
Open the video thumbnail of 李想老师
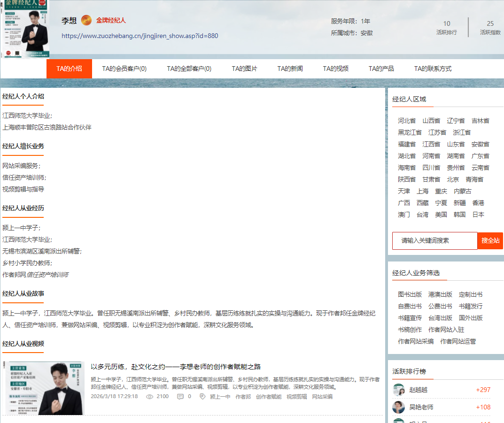coord(45,388)
